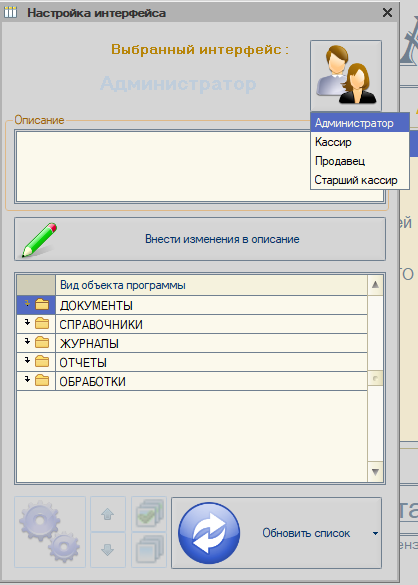Expand the ДОКУМЕНТЫ tree arrow
The height and width of the screenshot is (585, 418).
click(27, 304)
